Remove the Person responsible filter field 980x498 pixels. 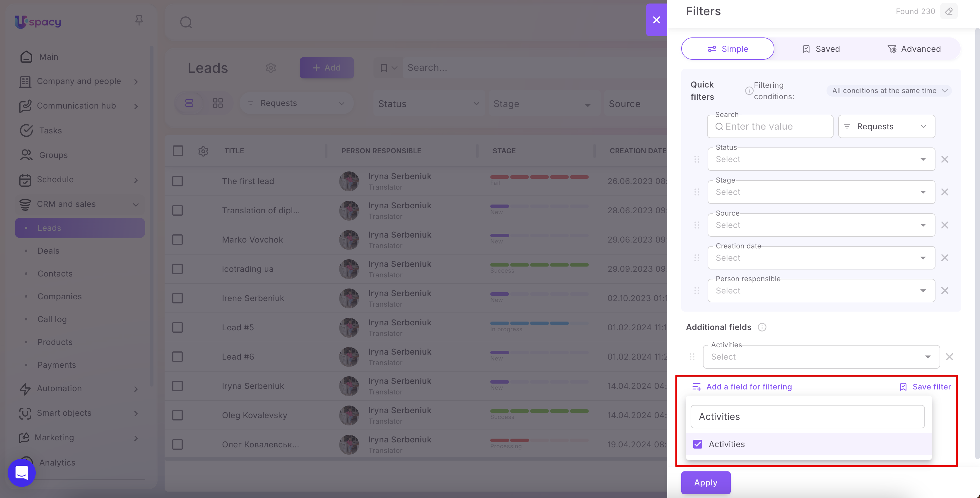[x=945, y=291]
